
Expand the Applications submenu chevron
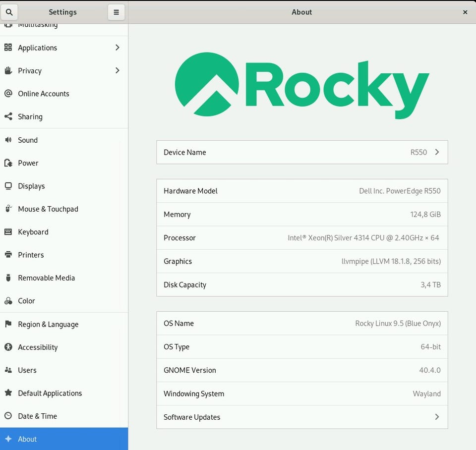tap(118, 48)
